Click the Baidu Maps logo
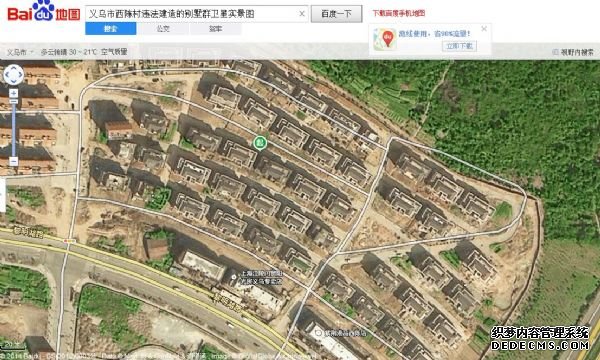The width and height of the screenshot is (600, 360). tap(44, 12)
